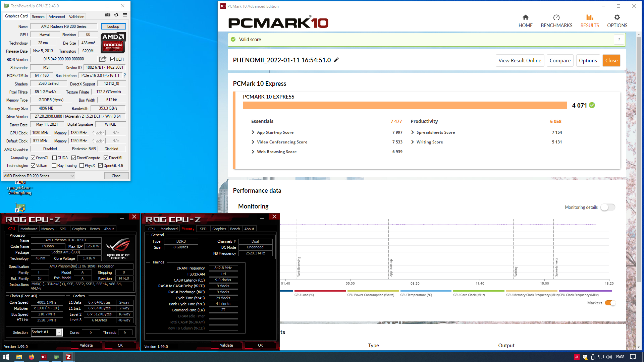
Task: Click the green valid checkmark beside 4 071
Action: pos(592,105)
